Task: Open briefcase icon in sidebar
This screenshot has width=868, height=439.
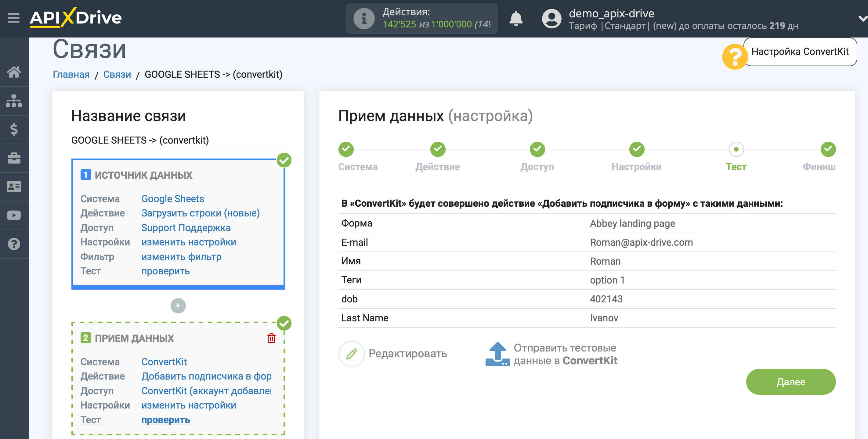Action: point(14,158)
